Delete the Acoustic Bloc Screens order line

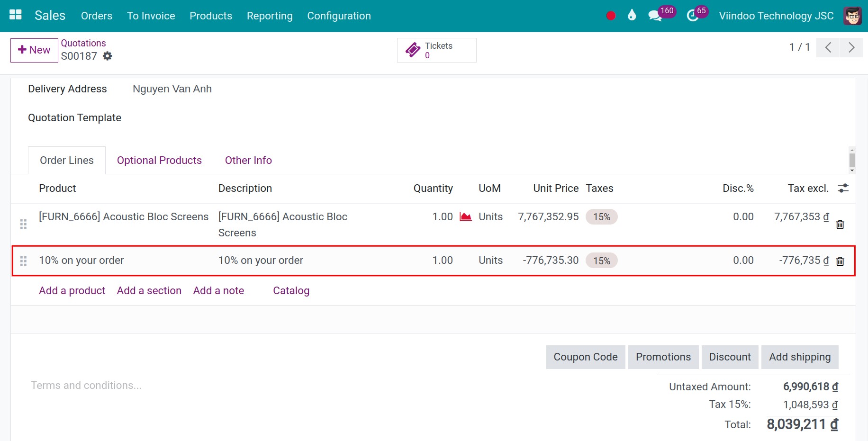tap(840, 225)
